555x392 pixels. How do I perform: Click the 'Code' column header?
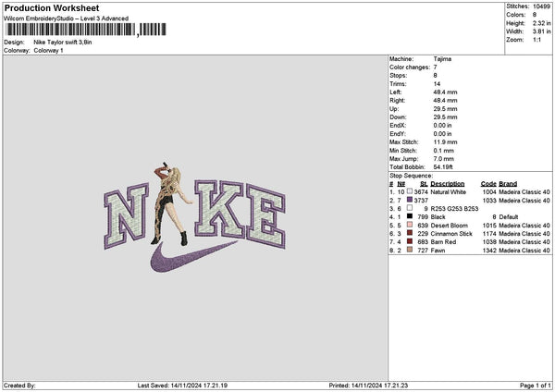488,184
